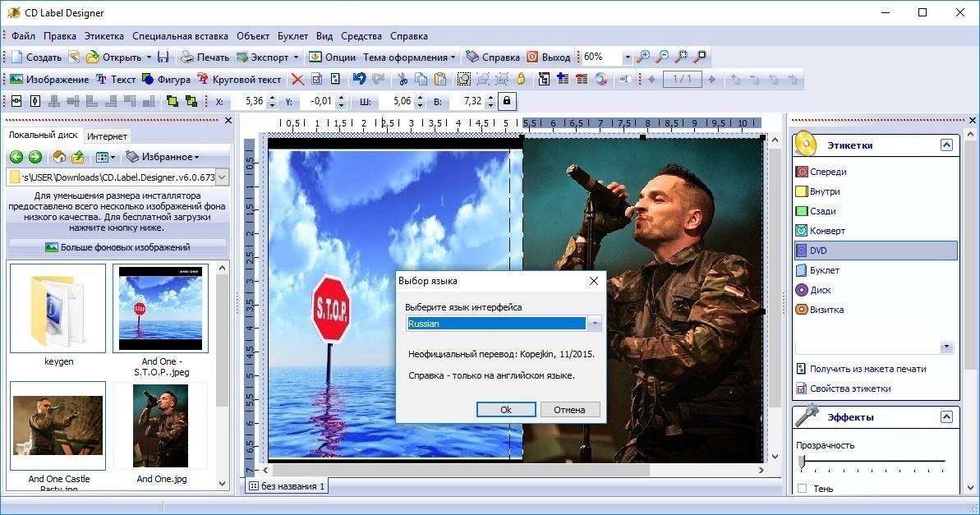
Task: Close the Выбор языка dialog
Action: click(594, 281)
